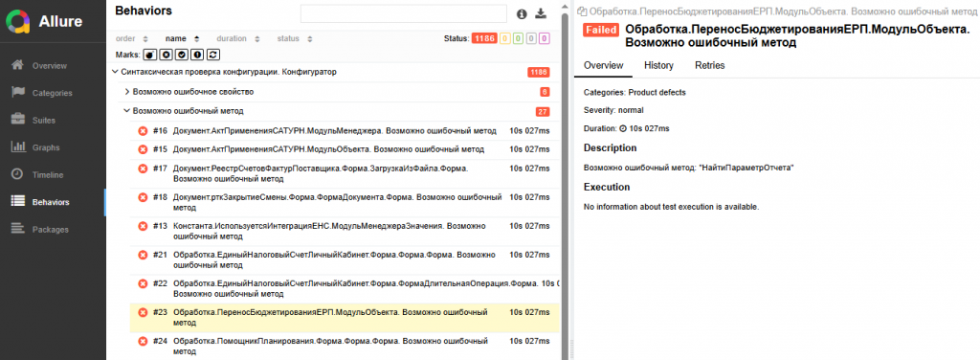The width and height of the screenshot is (980, 360).
Task: Open test #16 АктПримененияСАТУРН.МодульМенеджера
Action: 344,131
